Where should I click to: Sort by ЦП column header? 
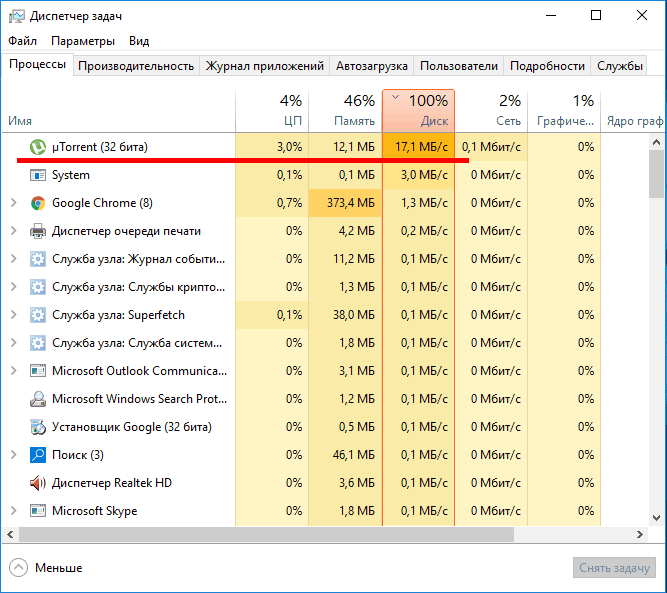272,111
